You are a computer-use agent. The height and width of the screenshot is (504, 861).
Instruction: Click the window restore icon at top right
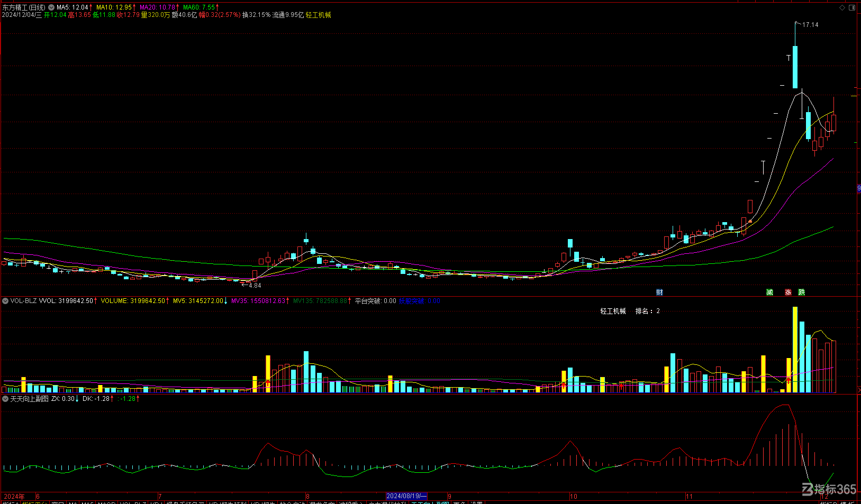pyautogui.click(x=852, y=7)
